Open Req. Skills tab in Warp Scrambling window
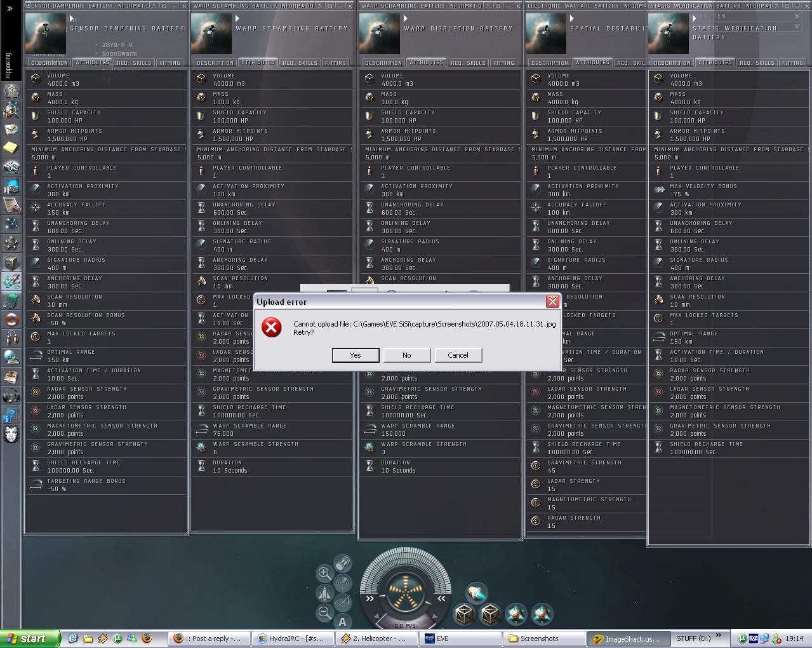 tap(300, 63)
